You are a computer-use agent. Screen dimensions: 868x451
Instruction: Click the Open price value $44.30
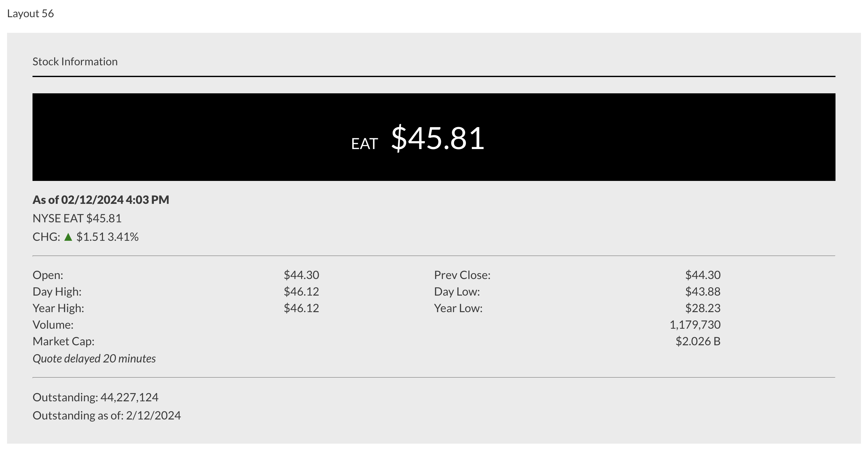tap(301, 275)
